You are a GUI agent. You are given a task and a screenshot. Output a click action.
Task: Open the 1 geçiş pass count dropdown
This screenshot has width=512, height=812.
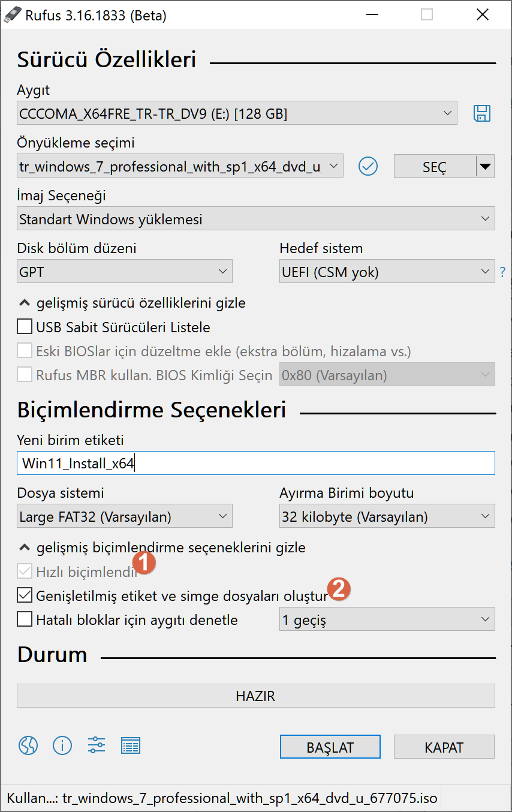[x=387, y=619]
